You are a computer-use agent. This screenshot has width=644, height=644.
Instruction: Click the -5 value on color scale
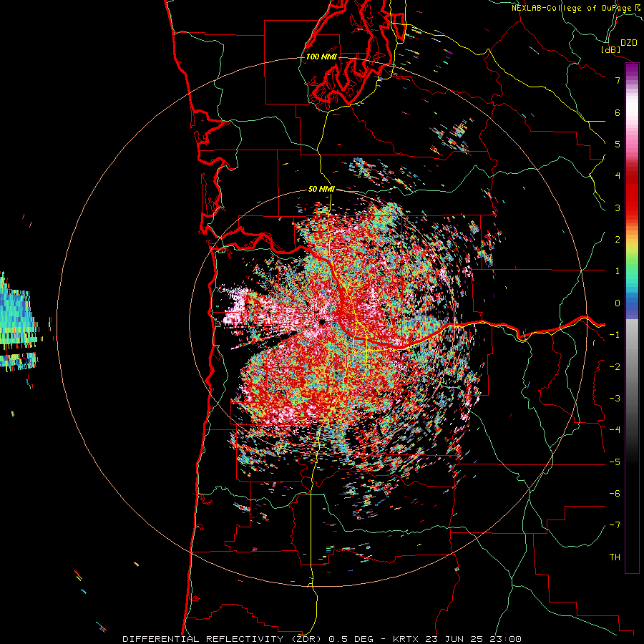click(615, 462)
